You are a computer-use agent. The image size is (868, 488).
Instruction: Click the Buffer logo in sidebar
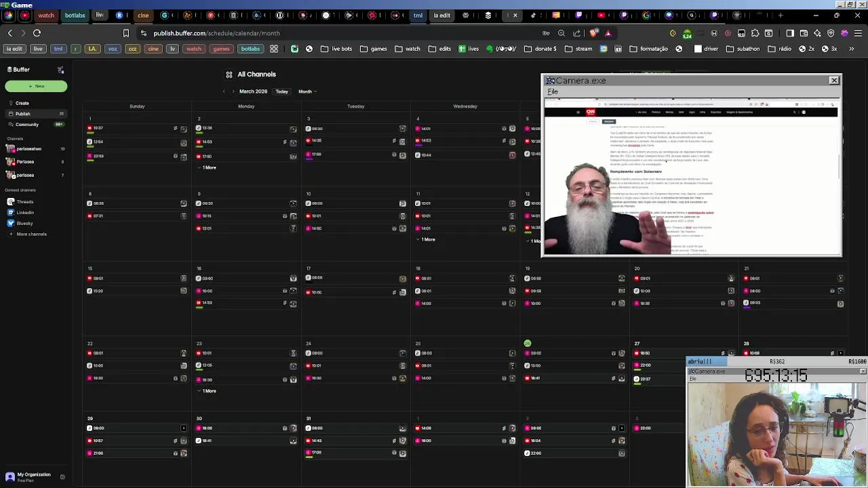[18, 69]
